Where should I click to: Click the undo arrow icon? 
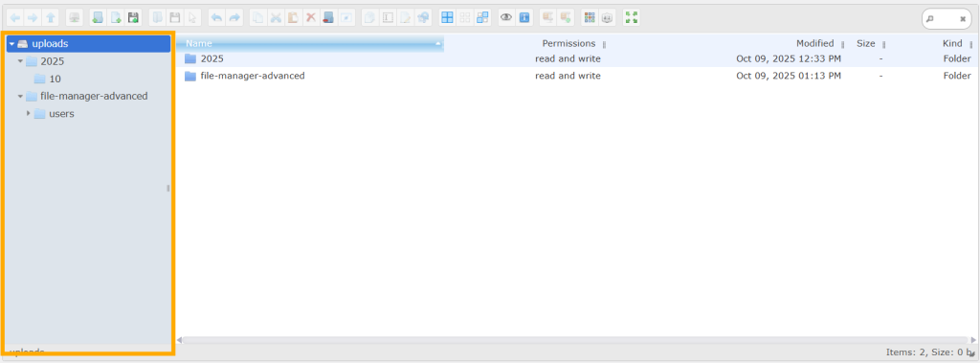216,18
